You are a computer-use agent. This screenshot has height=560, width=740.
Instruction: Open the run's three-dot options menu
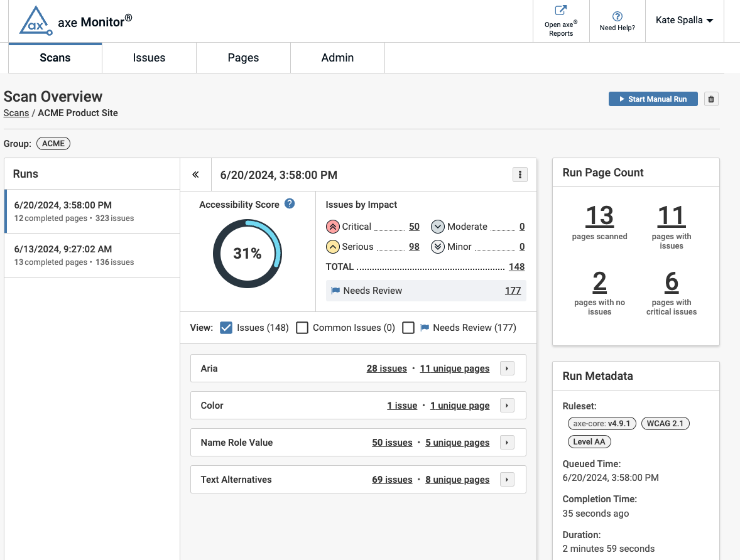click(x=520, y=175)
